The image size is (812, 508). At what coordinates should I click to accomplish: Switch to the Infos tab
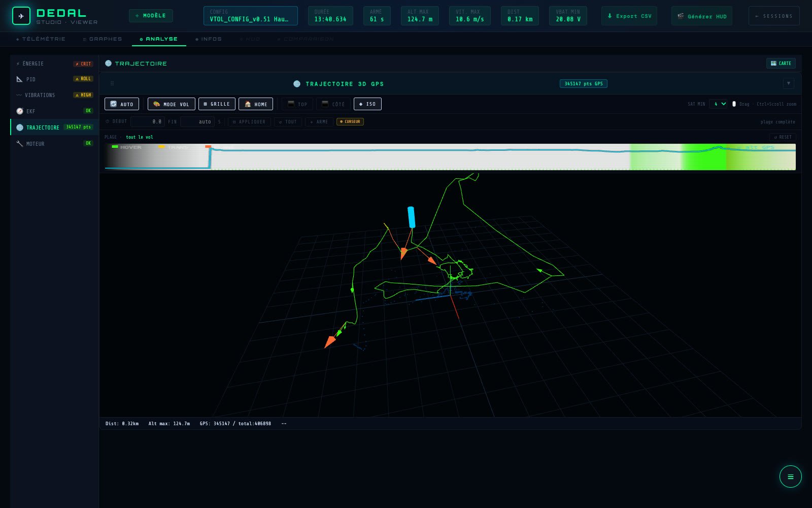pos(209,39)
